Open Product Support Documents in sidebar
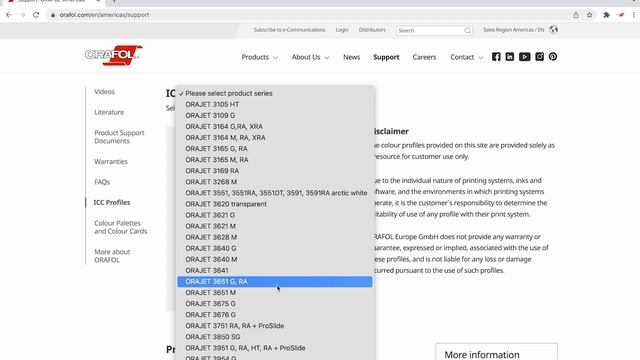Screen dimensions: 640x360 pos(119,137)
